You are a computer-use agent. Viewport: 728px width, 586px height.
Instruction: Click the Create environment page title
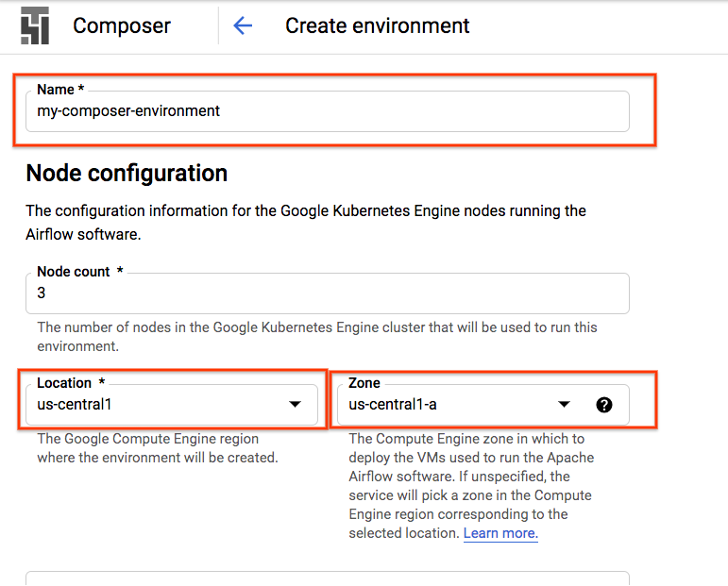tap(378, 25)
